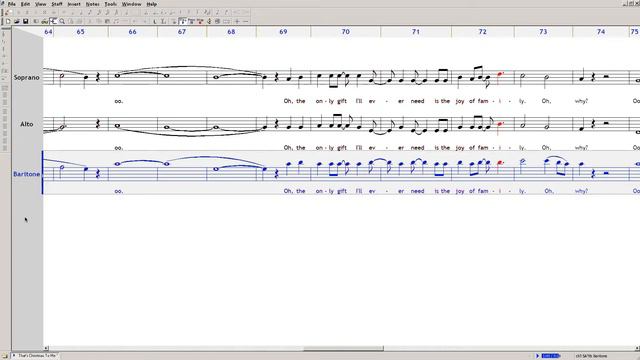640x360 pixels.
Task: Click the half rest in Baritone measure 74
Action: (x=606, y=173)
